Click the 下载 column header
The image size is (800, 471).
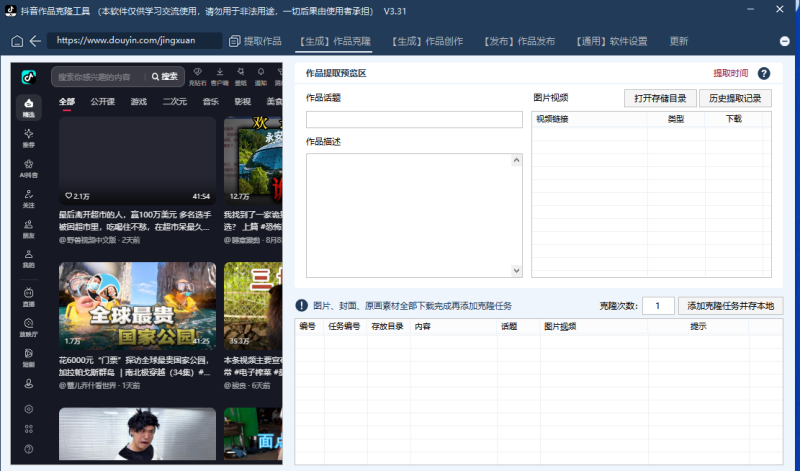pos(734,119)
